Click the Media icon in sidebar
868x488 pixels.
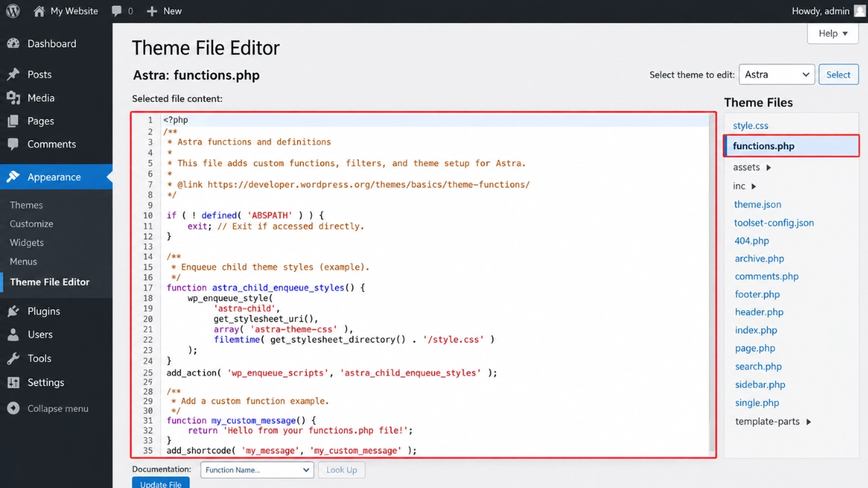click(x=13, y=98)
